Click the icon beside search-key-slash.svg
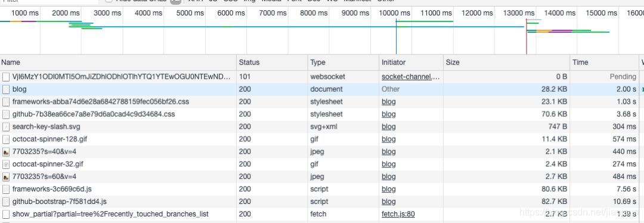 click(6, 126)
